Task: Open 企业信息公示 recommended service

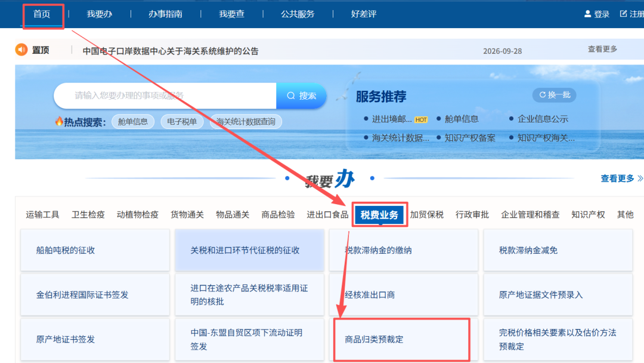Action: (543, 119)
